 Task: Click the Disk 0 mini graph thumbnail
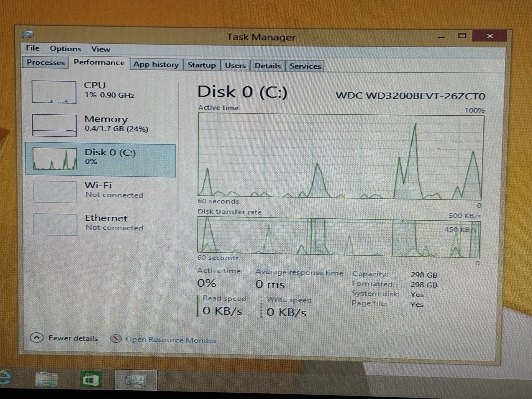coord(55,159)
